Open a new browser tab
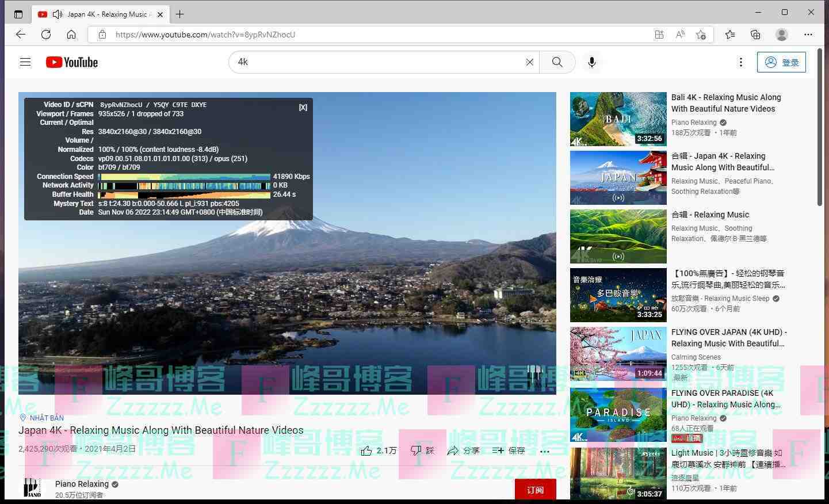The image size is (829, 504). pyautogui.click(x=180, y=14)
